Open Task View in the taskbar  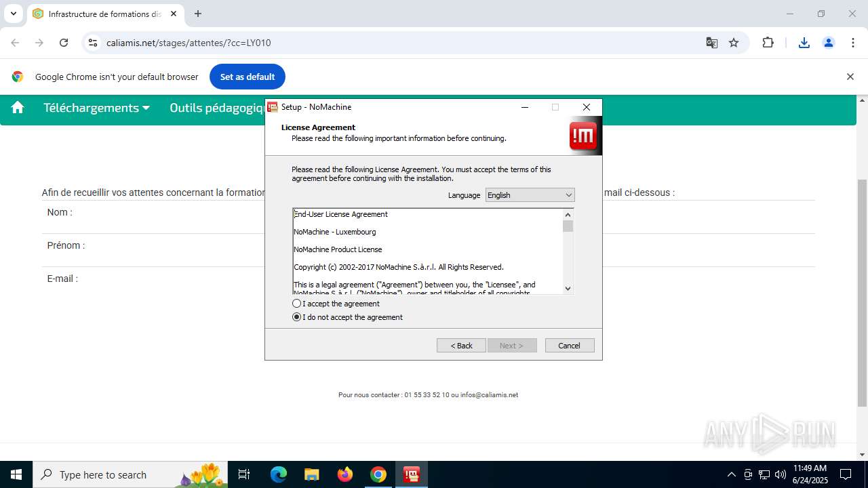click(x=245, y=474)
